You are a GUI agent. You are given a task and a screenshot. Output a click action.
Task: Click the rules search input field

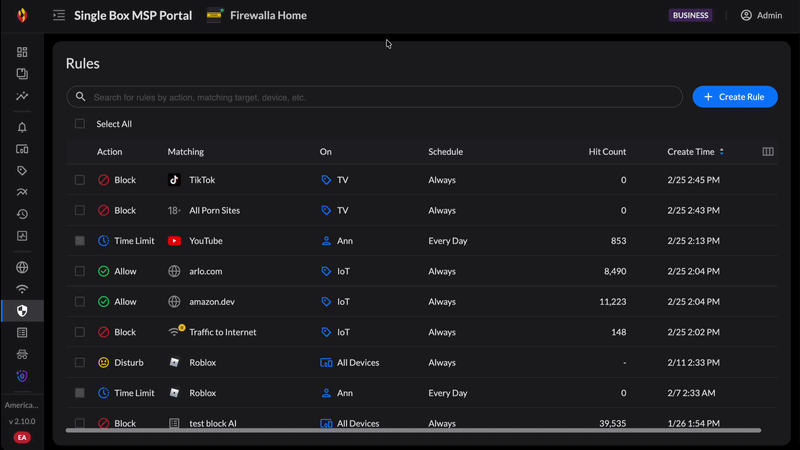[x=380, y=97]
